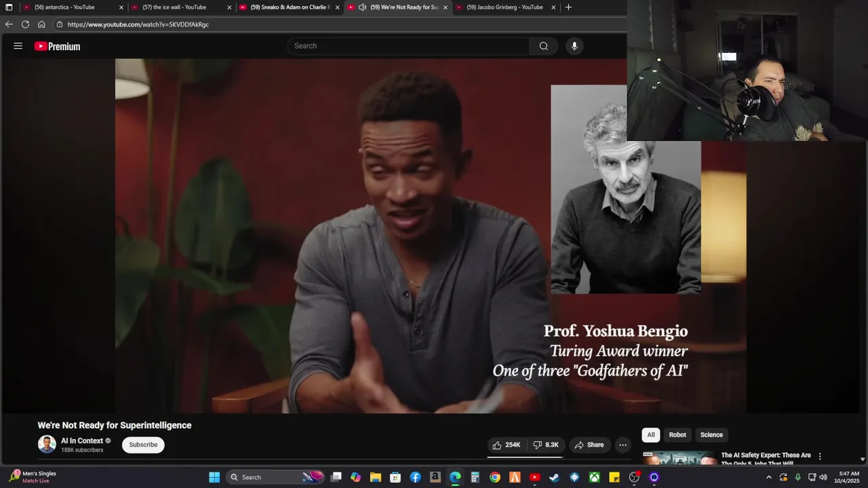Show hidden system tray icons
Image resolution: width=868 pixels, height=488 pixels.
[768, 477]
